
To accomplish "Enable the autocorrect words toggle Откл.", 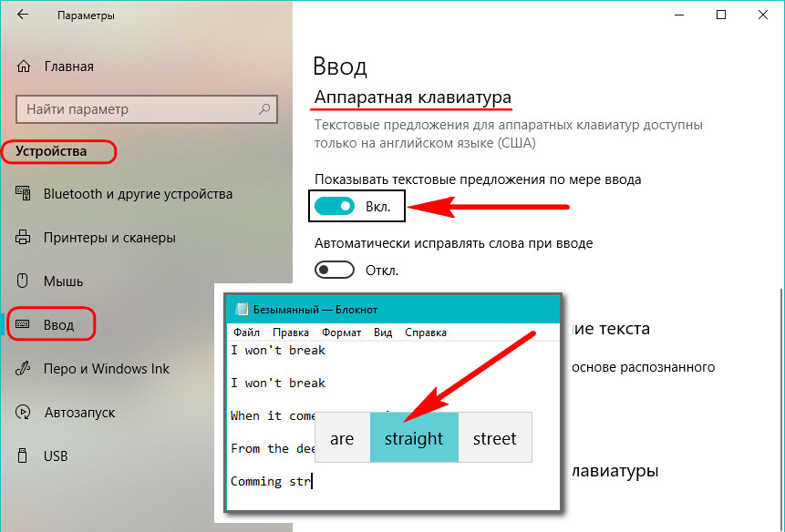I will pos(335,270).
